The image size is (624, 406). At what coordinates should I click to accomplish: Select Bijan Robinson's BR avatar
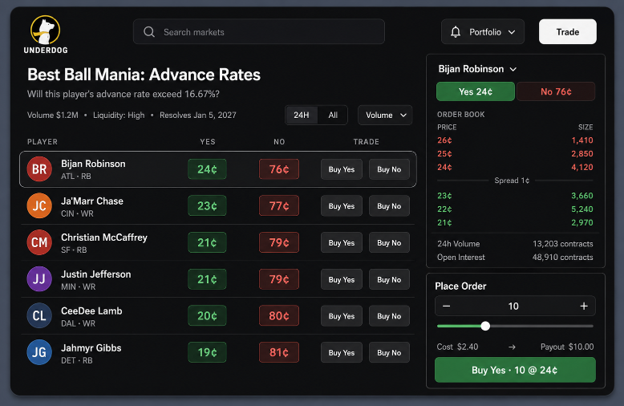39,169
